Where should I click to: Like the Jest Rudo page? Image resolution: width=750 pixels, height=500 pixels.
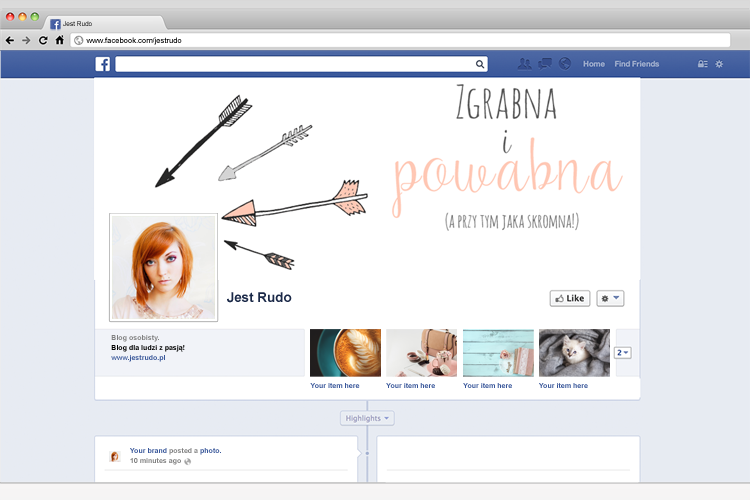pyautogui.click(x=570, y=299)
